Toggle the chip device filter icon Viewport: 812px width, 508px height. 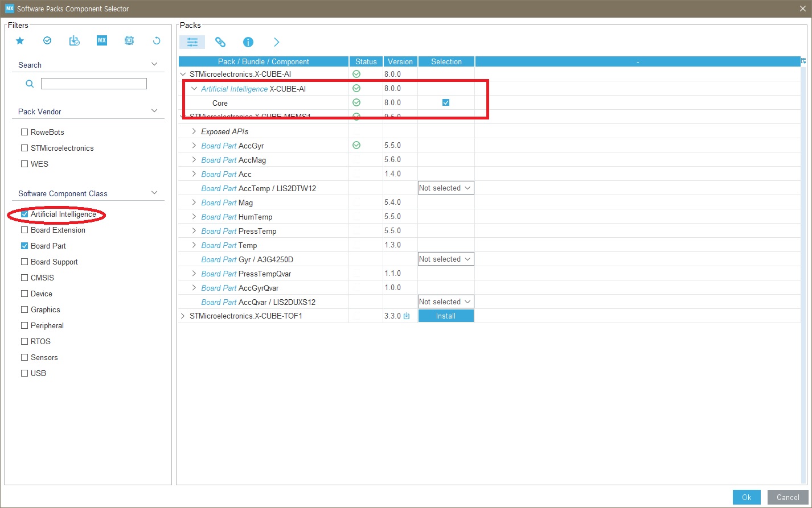[x=129, y=40]
